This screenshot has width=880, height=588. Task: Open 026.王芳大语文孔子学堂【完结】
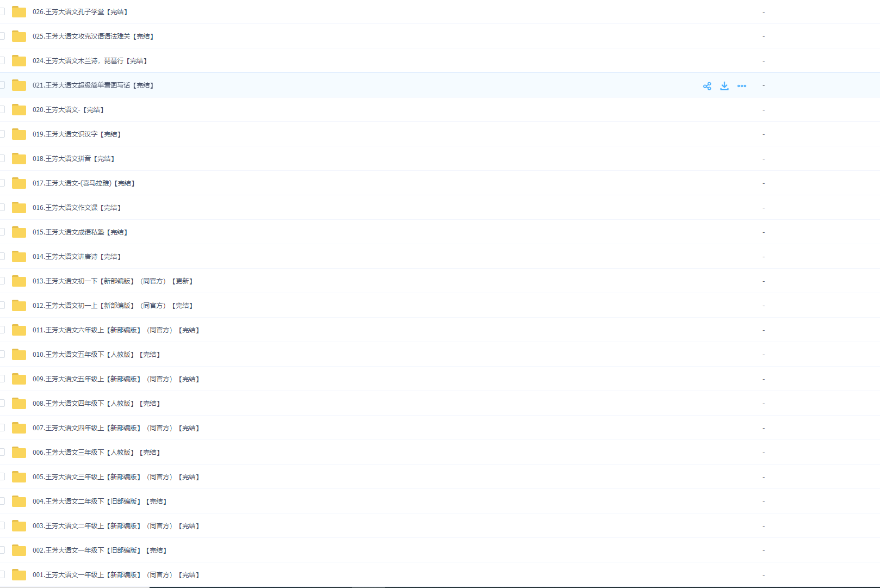tap(80, 11)
